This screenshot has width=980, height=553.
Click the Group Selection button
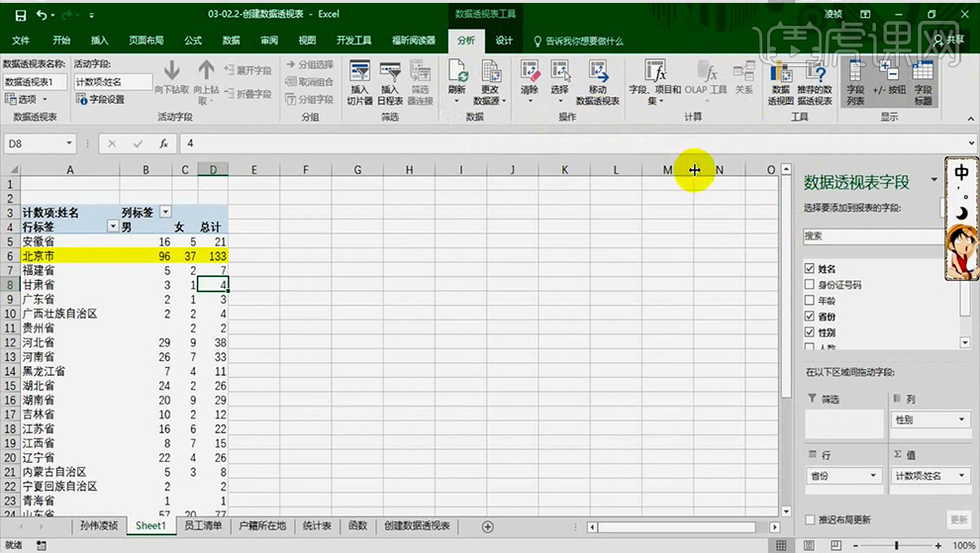(x=310, y=64)
